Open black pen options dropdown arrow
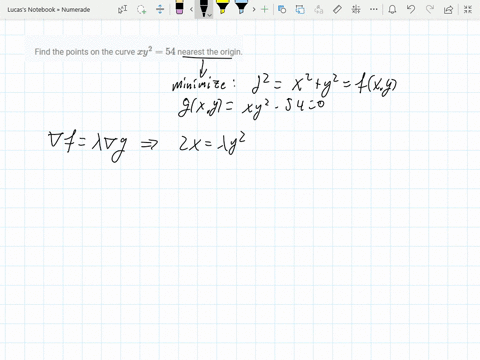 point(209,15)
